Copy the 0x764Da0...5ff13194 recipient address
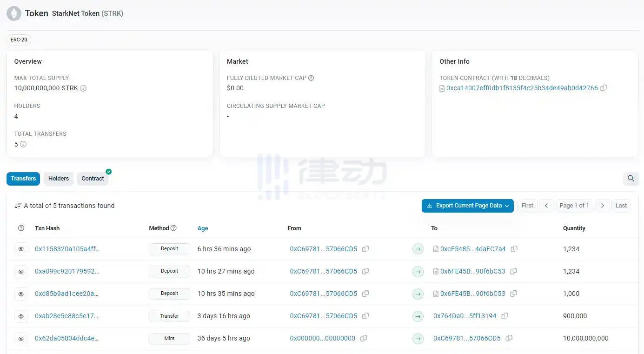Image resolution: width=644 pixels, height=354 pixels. pyautogui.click(x=505, y=316)
